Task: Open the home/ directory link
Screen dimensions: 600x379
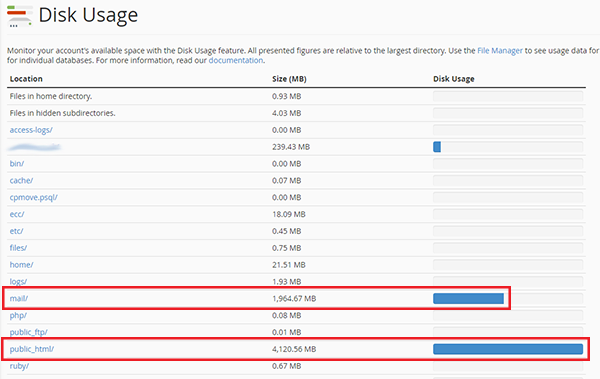Action: 21,265
